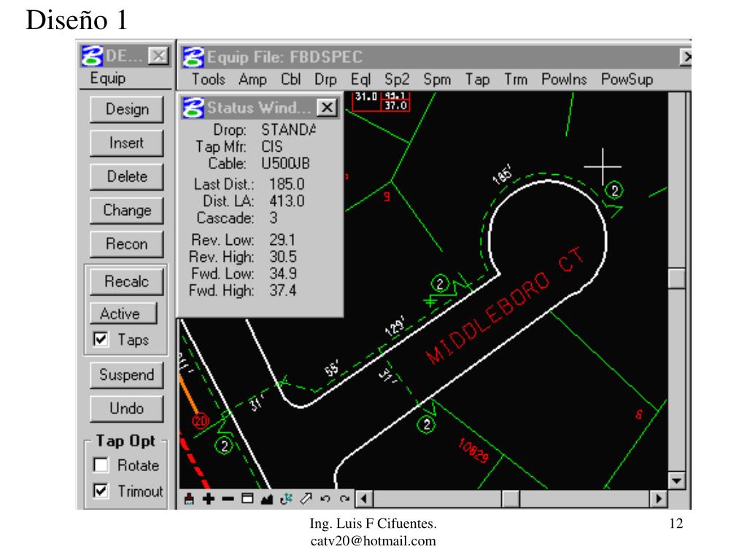This screenshot has height=560, width=747.
Task: Open the PowIns menu
Action: coord(564,79)
